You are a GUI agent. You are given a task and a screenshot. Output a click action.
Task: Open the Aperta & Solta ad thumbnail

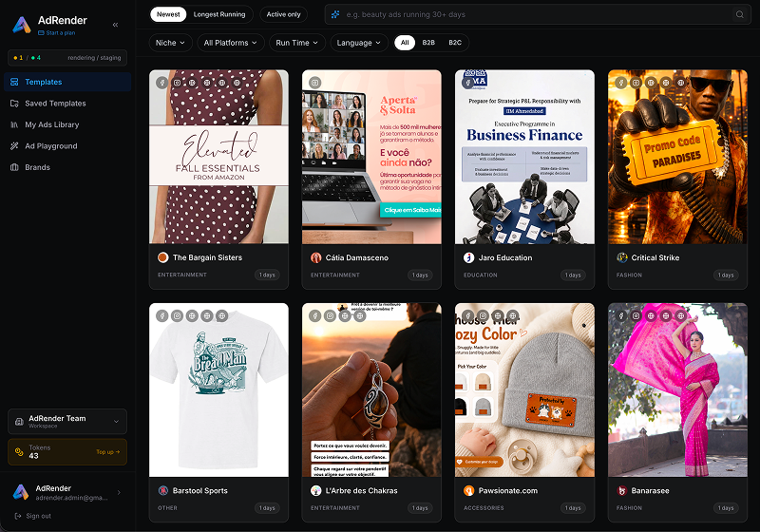371,157
